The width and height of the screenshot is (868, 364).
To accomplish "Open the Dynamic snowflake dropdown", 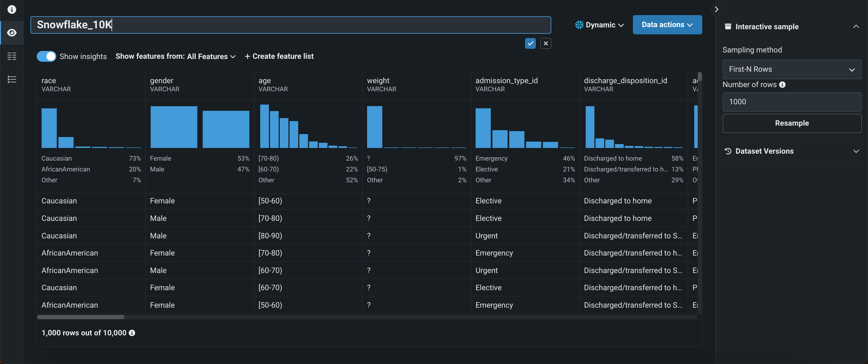I will (599, 25).
